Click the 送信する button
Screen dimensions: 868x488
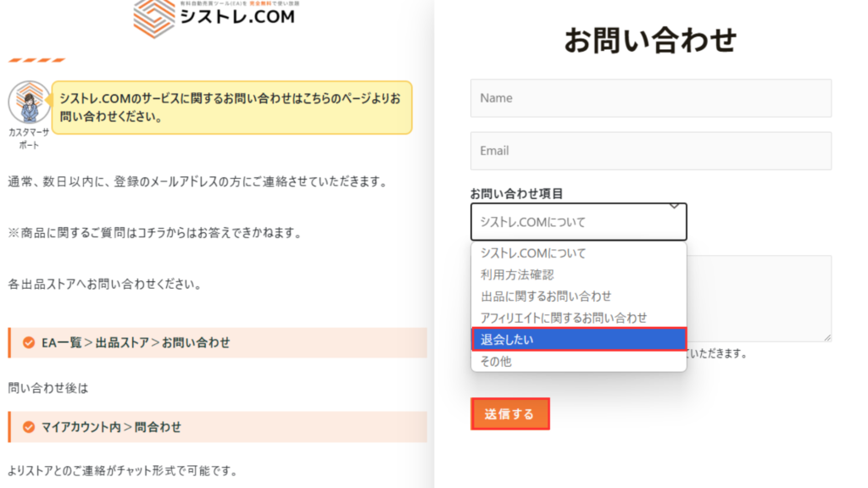click(509, 413)
